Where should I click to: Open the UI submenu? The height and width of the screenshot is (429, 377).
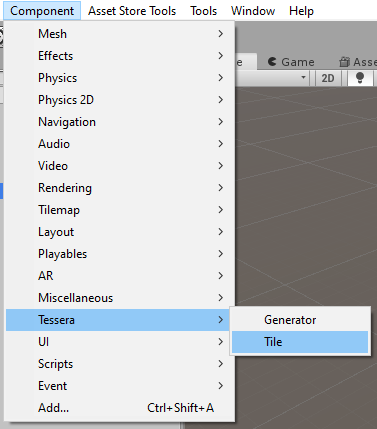pyautogui.click(x=120, y=342)
